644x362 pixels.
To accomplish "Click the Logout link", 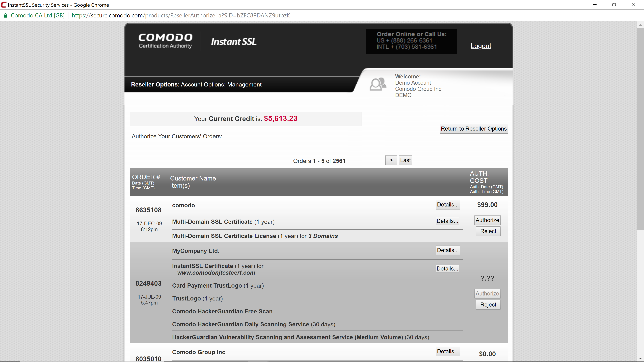I will (481, 46).
